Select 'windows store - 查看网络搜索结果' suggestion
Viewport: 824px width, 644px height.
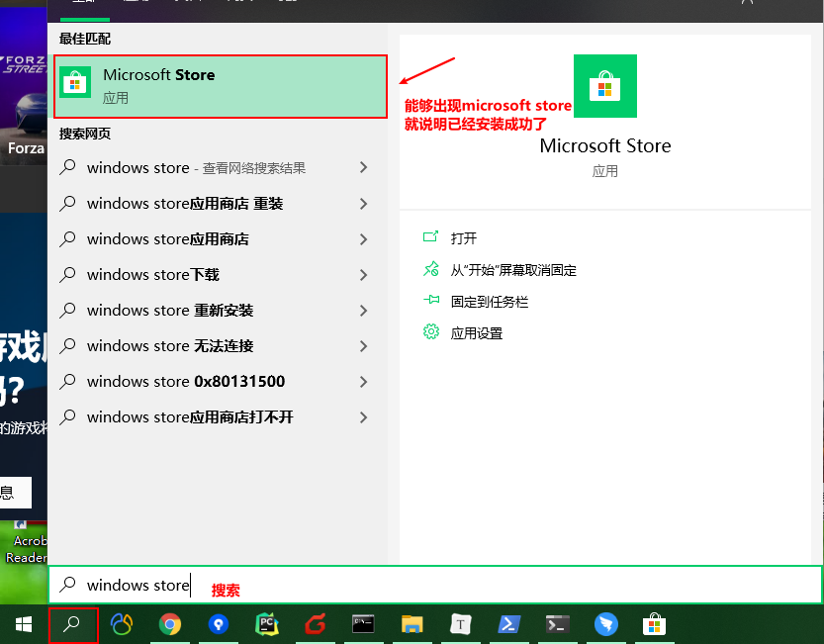pyautogui.click(x=218, y=168)
